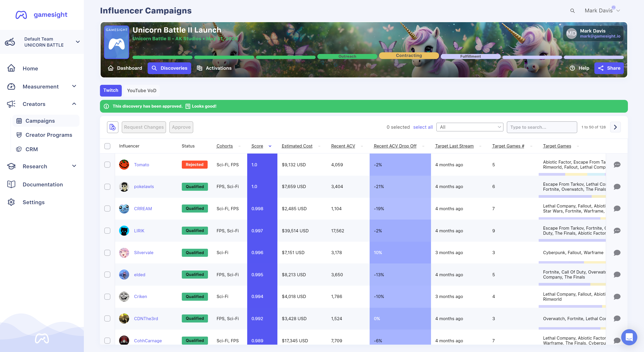Open the Dashboard campaign tab
The image size is (644, 352).
click(125, 68)
